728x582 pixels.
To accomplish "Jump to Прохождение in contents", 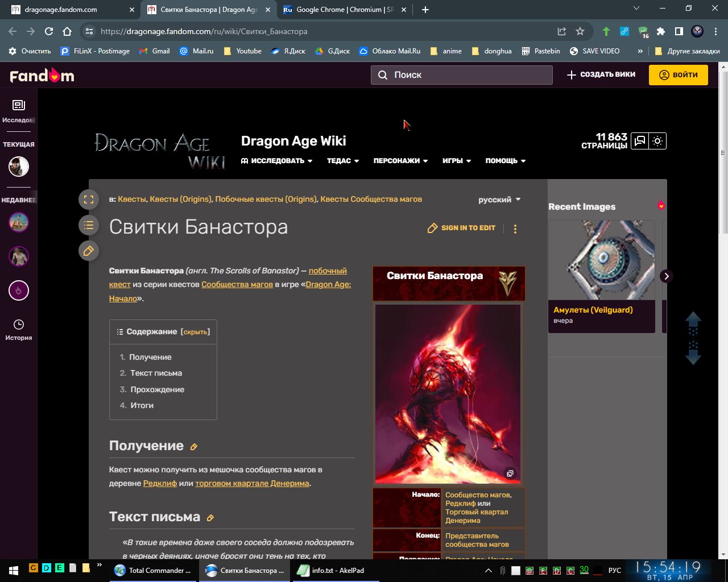I will 158,389.
